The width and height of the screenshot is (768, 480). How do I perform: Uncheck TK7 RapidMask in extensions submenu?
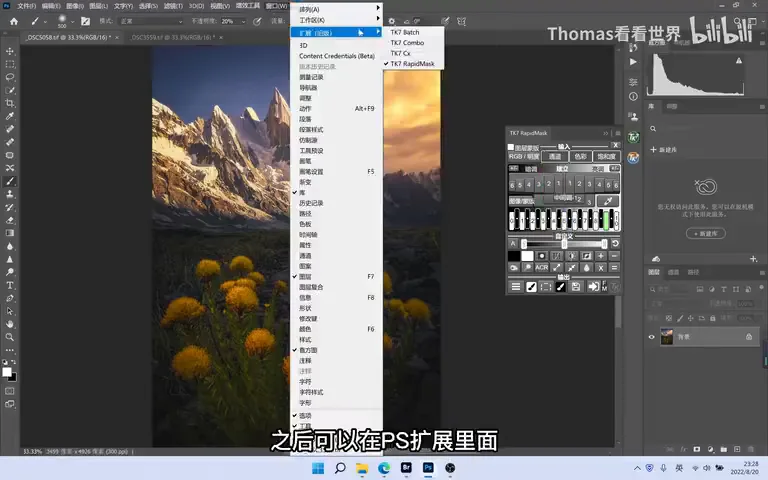pos(412,64)
